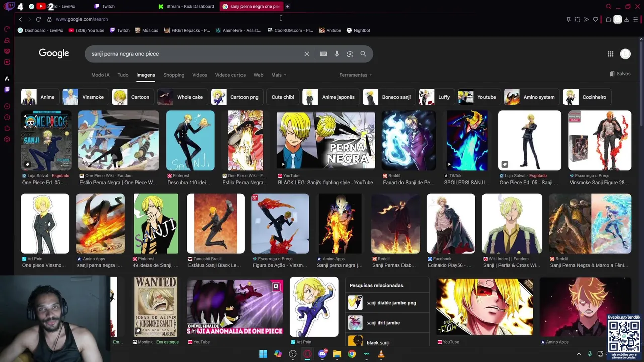Image resolution: width=644 pixels, height=362 pixels.
Task: Open VLC media player from taskbar
Action: coord(381,354)
